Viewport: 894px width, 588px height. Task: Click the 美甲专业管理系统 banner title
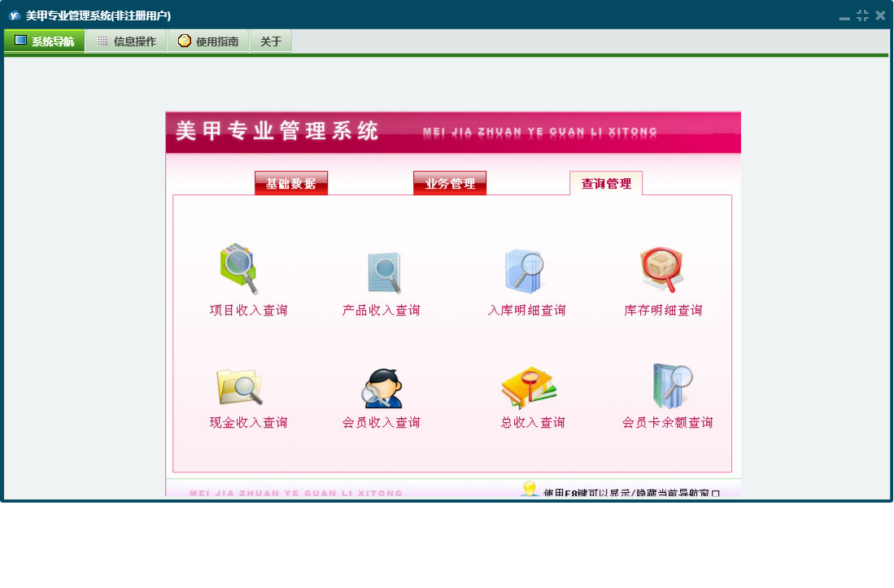277,131
